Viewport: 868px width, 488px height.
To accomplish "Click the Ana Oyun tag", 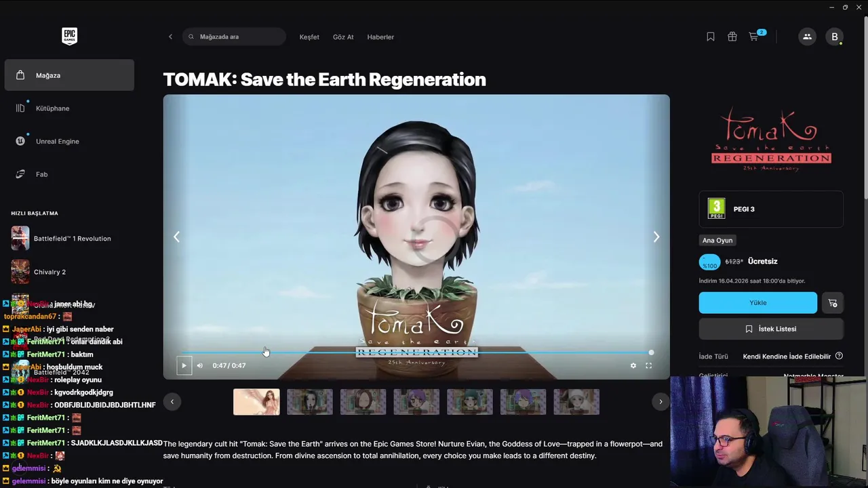I will (717, 241).
